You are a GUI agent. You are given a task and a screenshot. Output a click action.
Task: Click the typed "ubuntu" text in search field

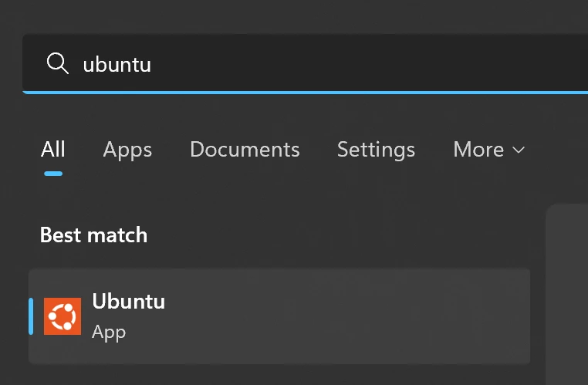tap(117, 64)
